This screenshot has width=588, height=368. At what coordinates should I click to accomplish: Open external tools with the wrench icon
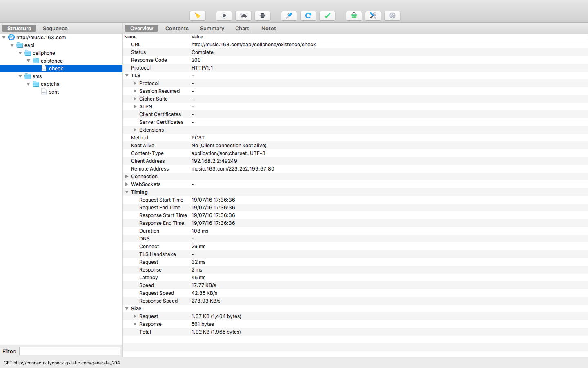[373, 16]
